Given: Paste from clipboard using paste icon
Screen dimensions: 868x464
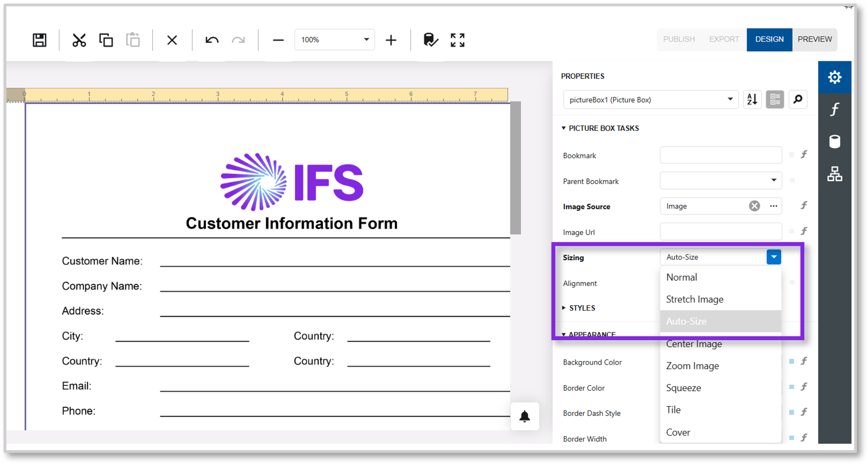Looking at the screenshot, I should coord(133,40).
